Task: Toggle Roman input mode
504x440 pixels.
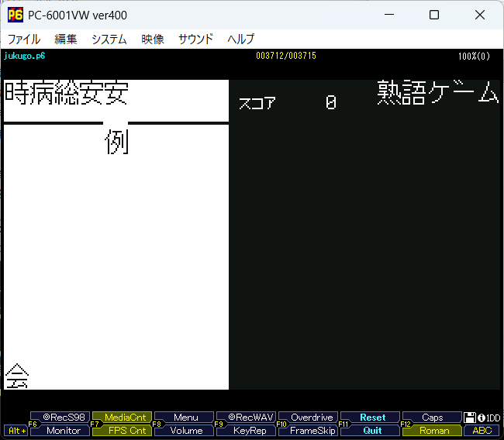Action: pos(433,431)
